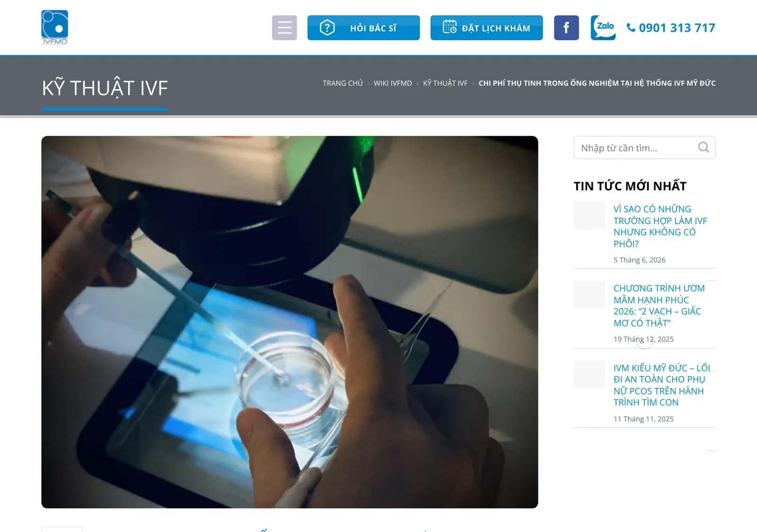This screenshot has width=757, height=532.
Task: Open the Wiki IVFMD breadcrumb
Action: pos(393,83)
